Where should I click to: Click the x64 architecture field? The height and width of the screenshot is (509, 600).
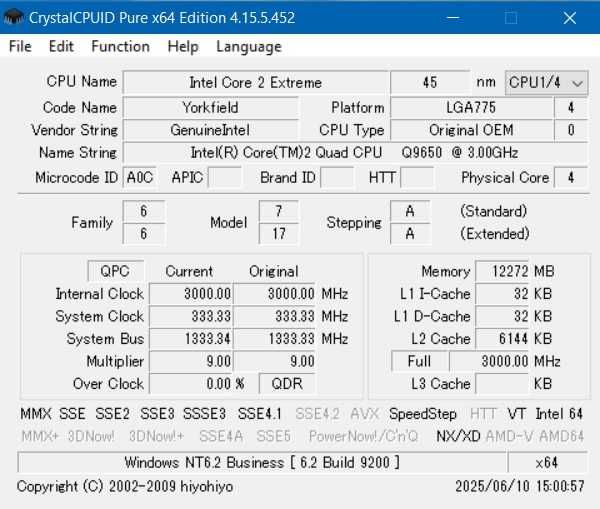[547, 462]
